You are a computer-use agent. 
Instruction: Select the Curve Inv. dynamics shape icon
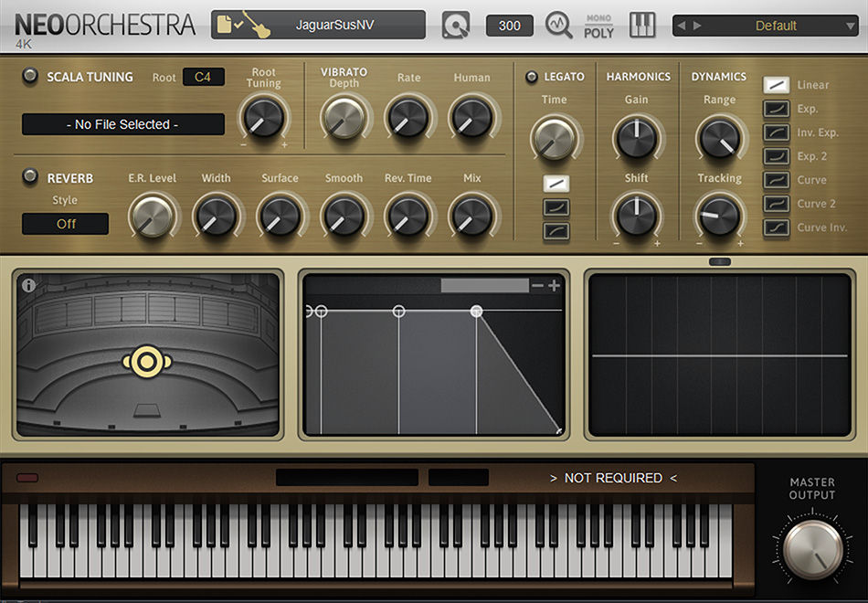point(776,227)
